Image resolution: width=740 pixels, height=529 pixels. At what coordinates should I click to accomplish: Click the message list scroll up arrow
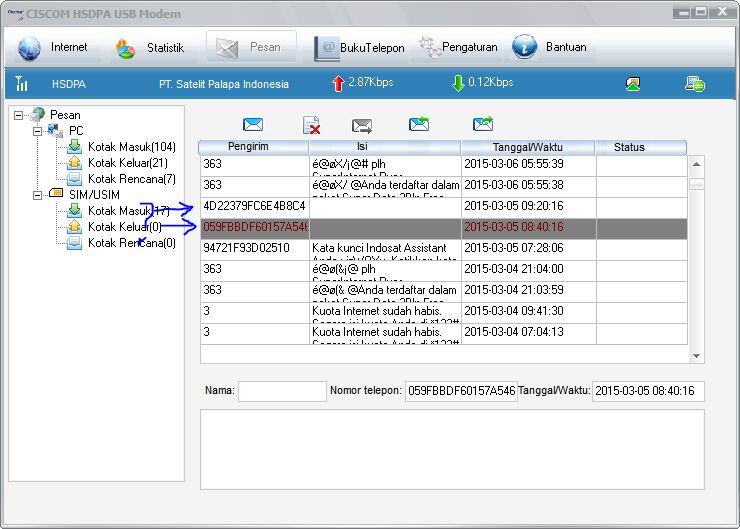click(x=696, y=164)
